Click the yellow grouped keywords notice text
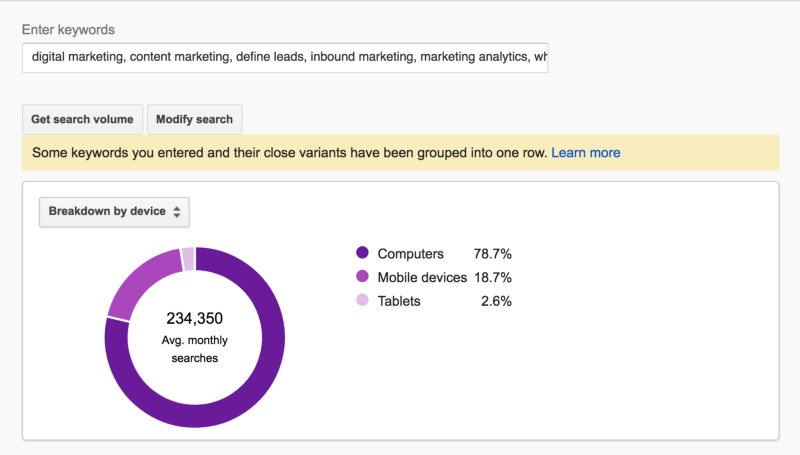The height and width of the screenshot is (455, 800). click(x=290, y=153)
